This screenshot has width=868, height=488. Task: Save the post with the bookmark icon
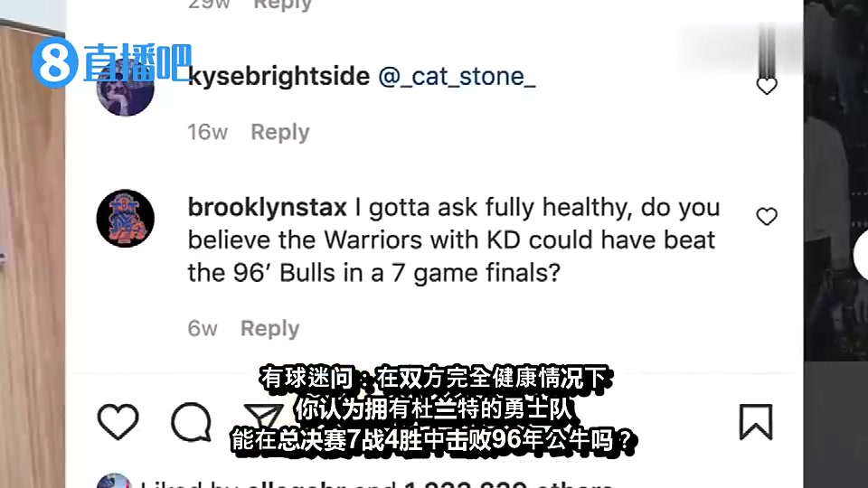[756, 422]
